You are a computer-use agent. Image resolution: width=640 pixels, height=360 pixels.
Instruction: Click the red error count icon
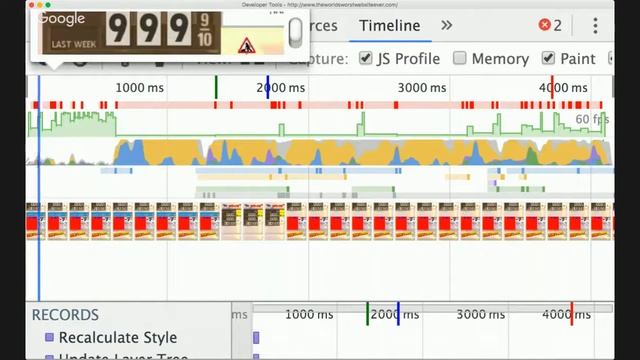point(544,25)
